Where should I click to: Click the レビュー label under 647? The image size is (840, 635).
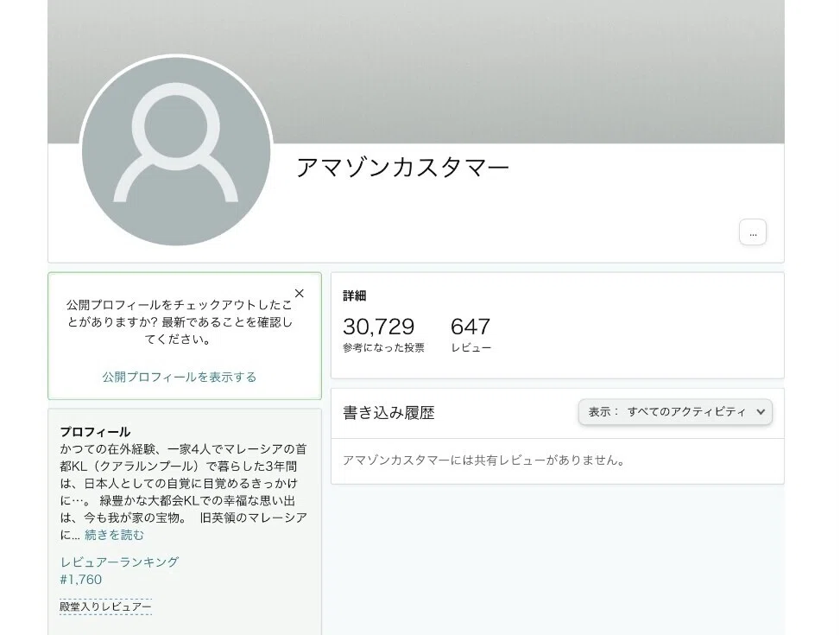click(x=471, y=347)
